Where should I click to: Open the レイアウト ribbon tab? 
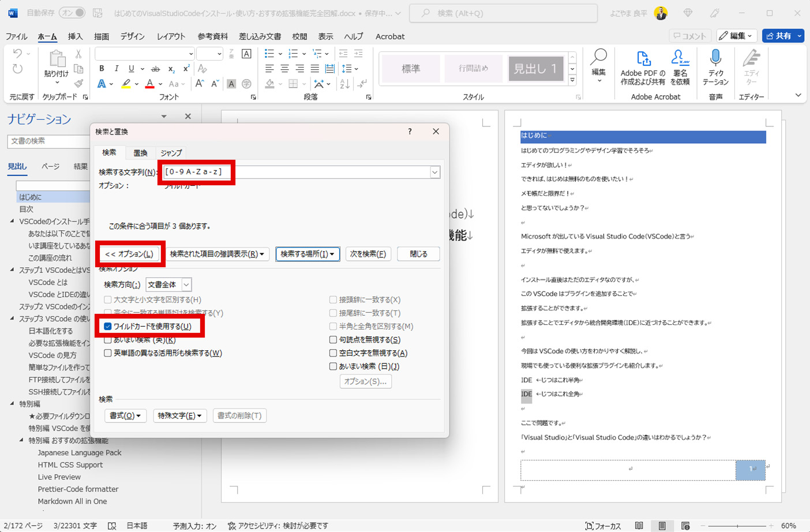click(171, 36)
